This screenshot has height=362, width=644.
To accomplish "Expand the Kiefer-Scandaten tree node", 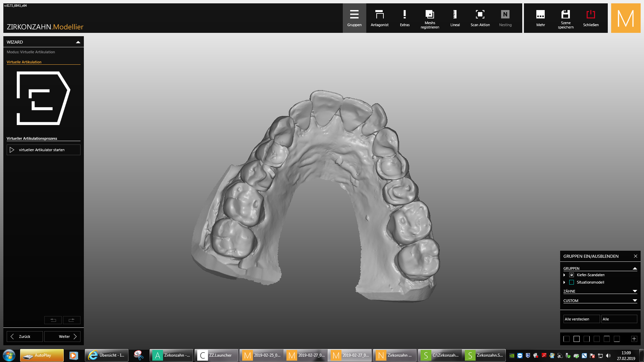I will click(565, 275).
